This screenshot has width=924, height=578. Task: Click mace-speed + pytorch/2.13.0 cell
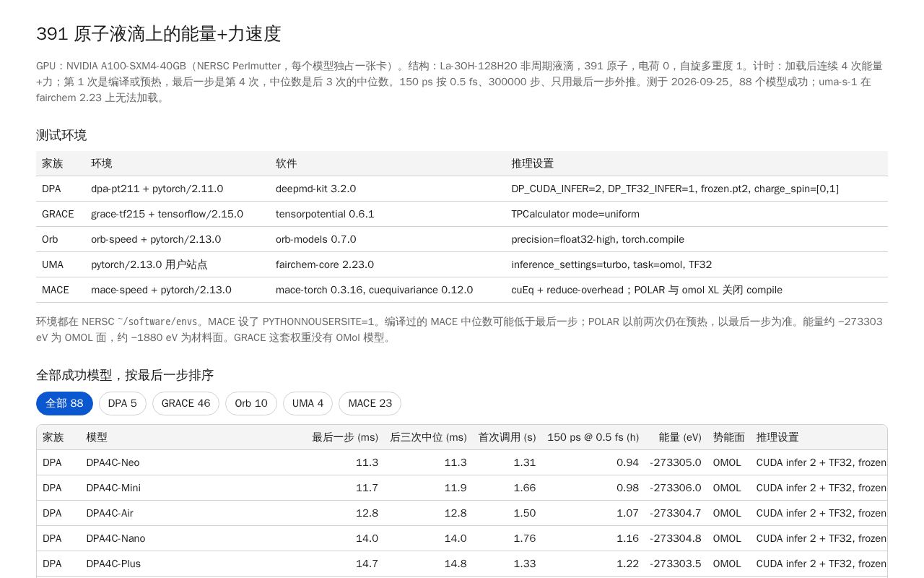[161, 290]
